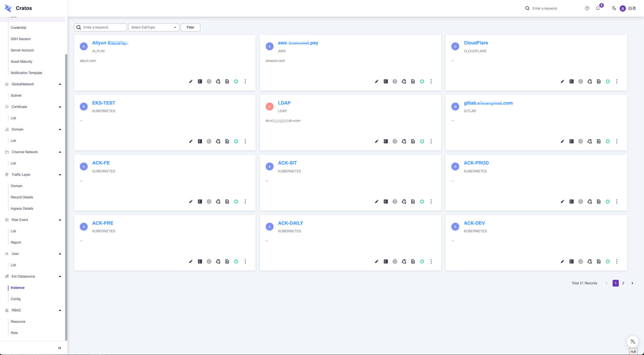Screen dimensions: 644x355
Task: Click the language translate icon in header
Action: coord(614,8)
